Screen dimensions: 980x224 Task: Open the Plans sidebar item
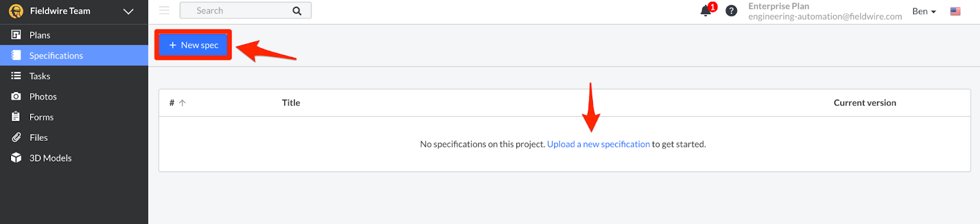click(x=74, y=35)
